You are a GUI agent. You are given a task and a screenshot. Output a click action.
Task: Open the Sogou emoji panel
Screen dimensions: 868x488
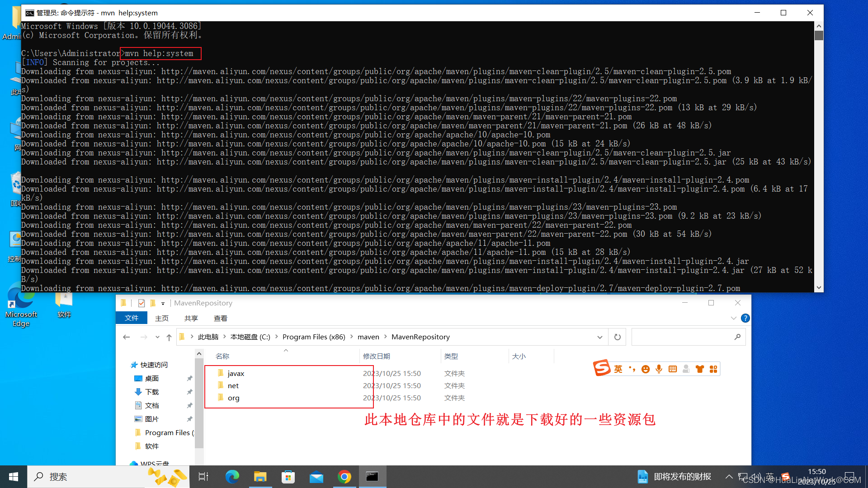pyautogui.click(x=646, y=369)
